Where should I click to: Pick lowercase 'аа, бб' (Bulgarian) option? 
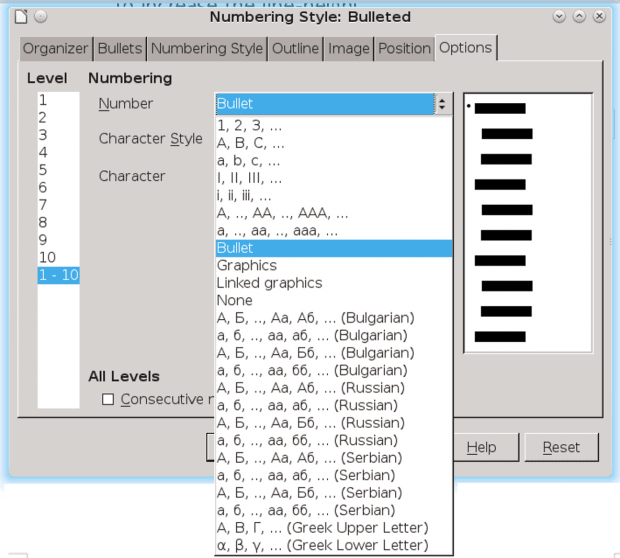[334, 371]
